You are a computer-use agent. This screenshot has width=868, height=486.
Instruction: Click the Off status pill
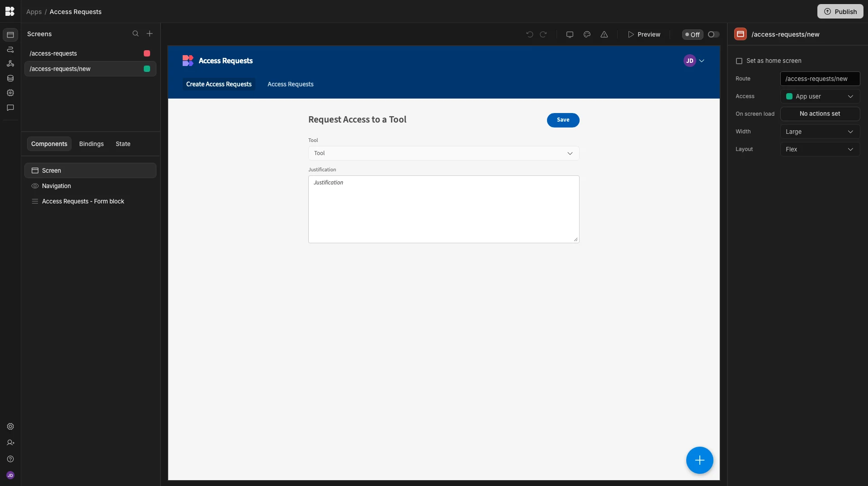coord(692,34)
